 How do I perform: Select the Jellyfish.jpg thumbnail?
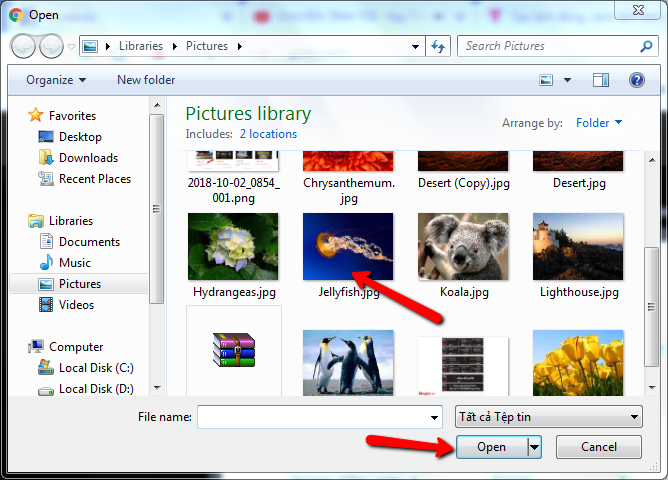[x=347, y=247]
